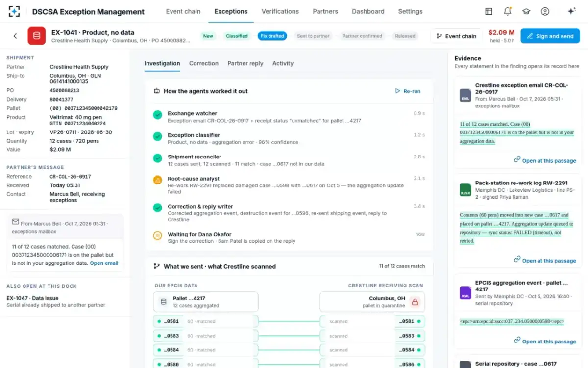Re-run the agents
The width and height of the screenshot is (588, 368).
click(408, 91)
